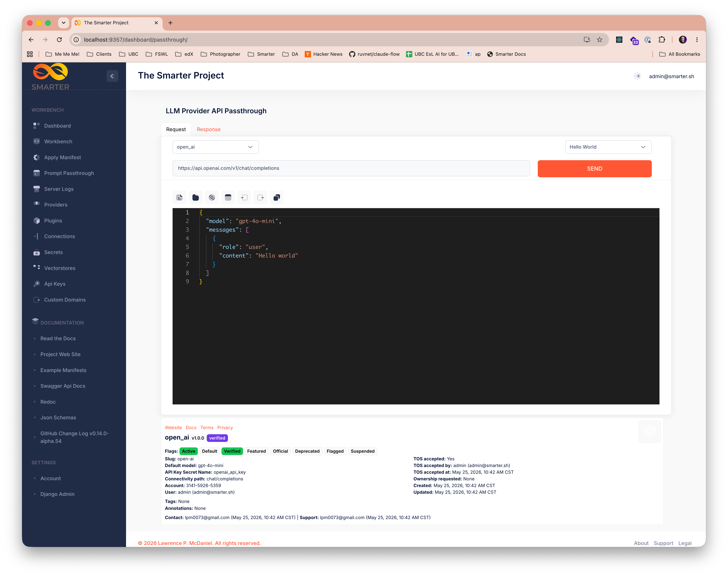Go to Apply Manifest page
728x576 pixels.
click(62, 157)
